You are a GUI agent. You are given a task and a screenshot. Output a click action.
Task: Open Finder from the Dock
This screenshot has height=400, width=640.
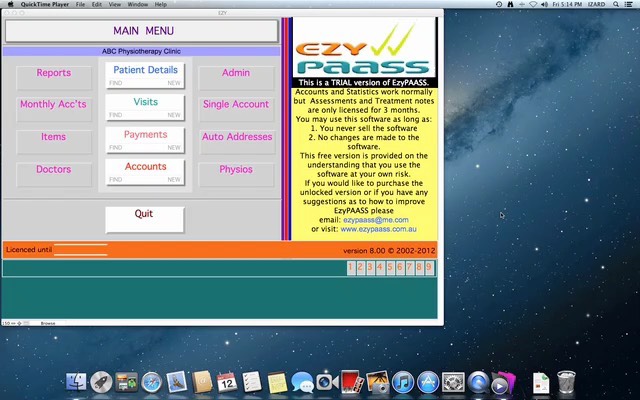point(76,382)
